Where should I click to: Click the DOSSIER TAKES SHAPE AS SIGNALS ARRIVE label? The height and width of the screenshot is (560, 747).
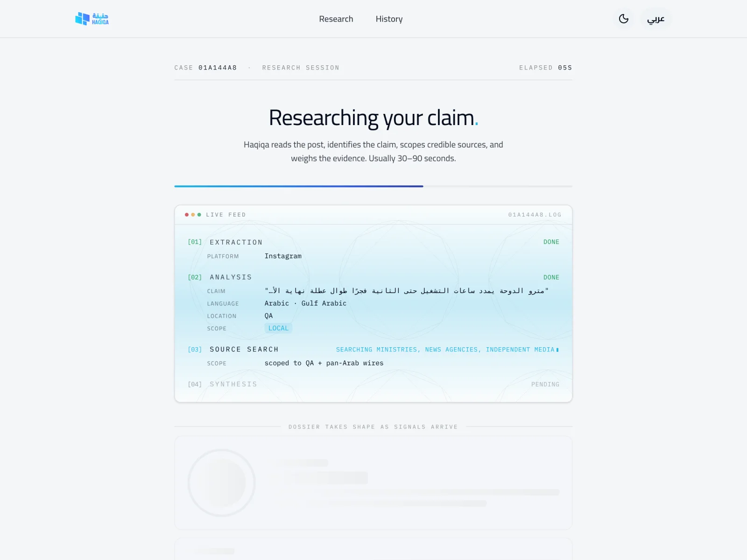coord(373,427)
